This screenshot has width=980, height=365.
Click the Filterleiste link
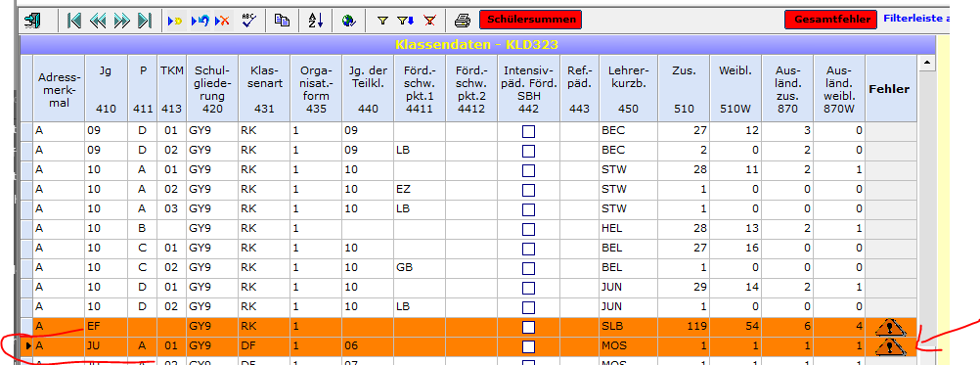pyautogui.click(x=916, y=19)
